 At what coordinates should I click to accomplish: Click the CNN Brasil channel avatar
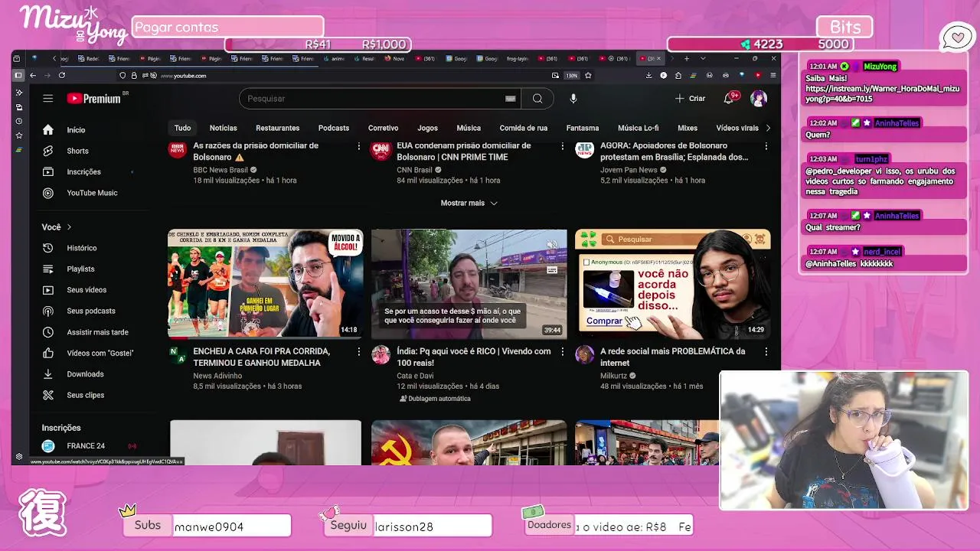(x=381, y=150)
